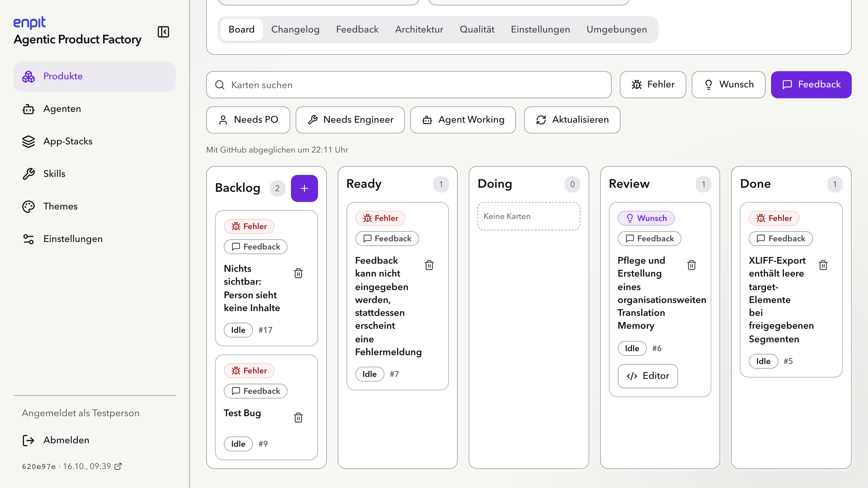This screenshot has height=488, width=868.
Task: Open card 'XLIFF-Export enthält leere target-Elemente'
Action: 781,300
